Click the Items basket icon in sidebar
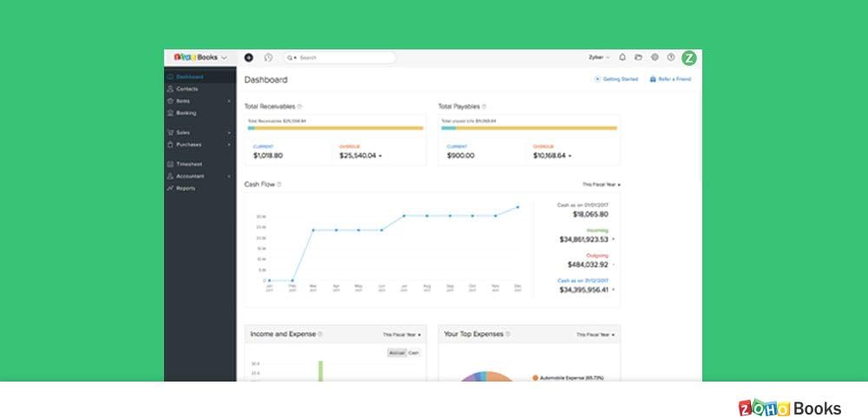The height and width of the screenshot is (418, 868). 170,101
